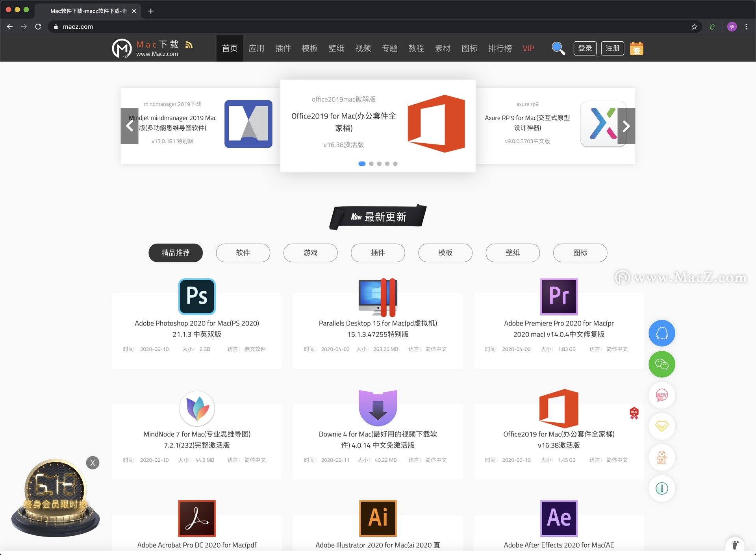Open the 排行榜 navigation item

coord(500,48)
